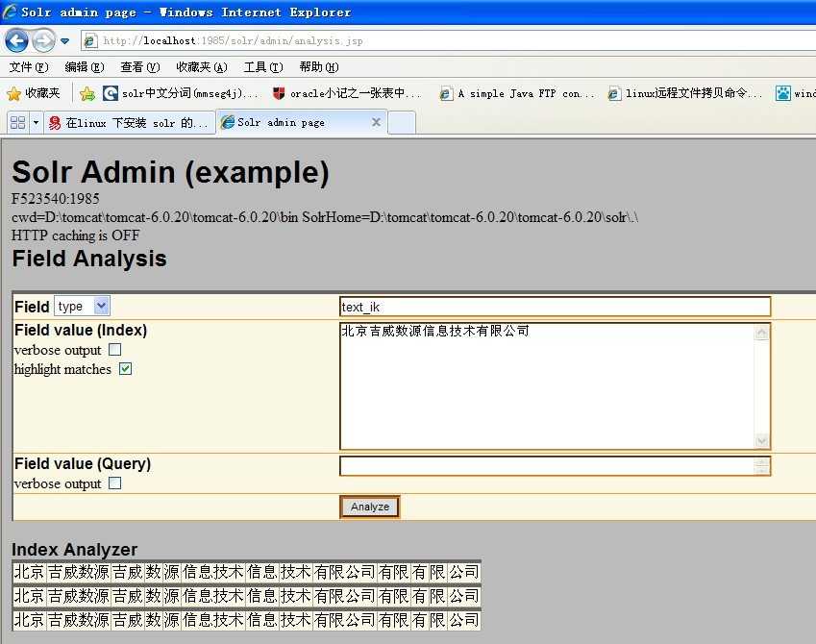Click 北京 token in last analyzer row

point(29,620)
